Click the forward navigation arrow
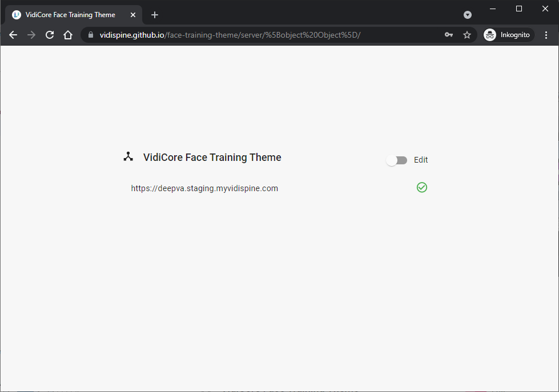 point(31,35)
